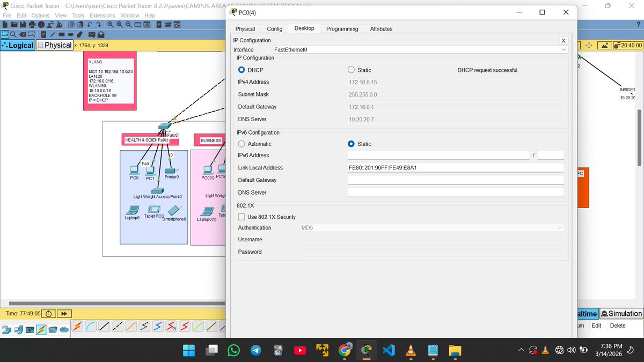Switch to the Programming tab
The image size is (644, 362).
click(x=342, y=29)
